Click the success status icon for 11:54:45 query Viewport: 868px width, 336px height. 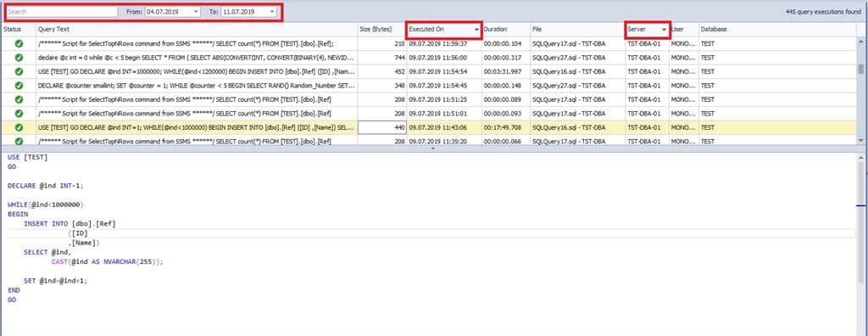tap(19, 86)
